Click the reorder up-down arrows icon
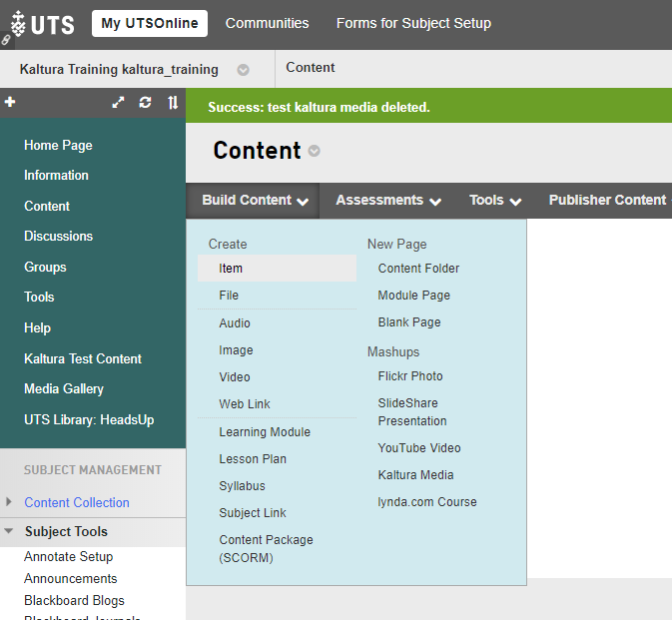This screenshot has height=620, width=672. 172,103
